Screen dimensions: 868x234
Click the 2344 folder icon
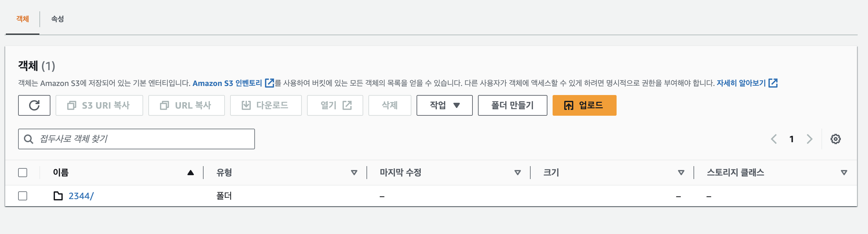click(58, 196)
